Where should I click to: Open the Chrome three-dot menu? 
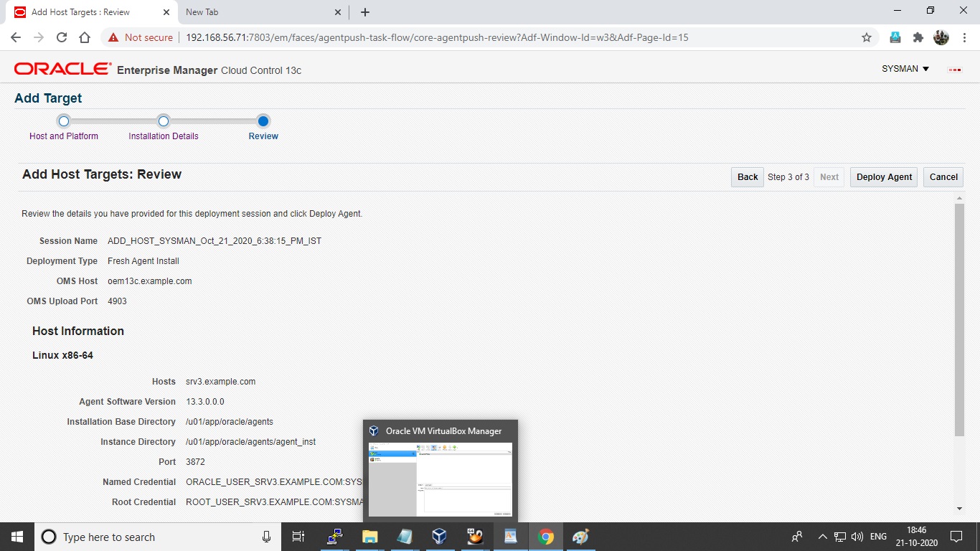pos(963,36)
